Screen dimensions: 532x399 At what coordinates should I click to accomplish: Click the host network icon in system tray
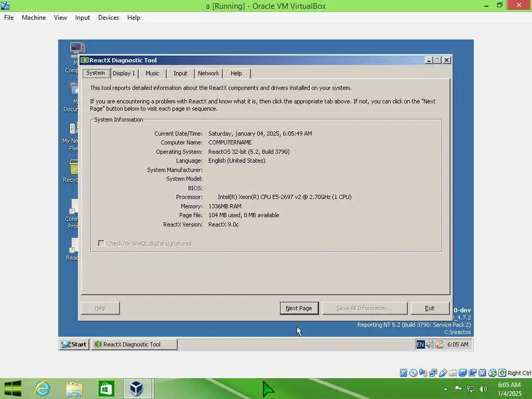471,389
